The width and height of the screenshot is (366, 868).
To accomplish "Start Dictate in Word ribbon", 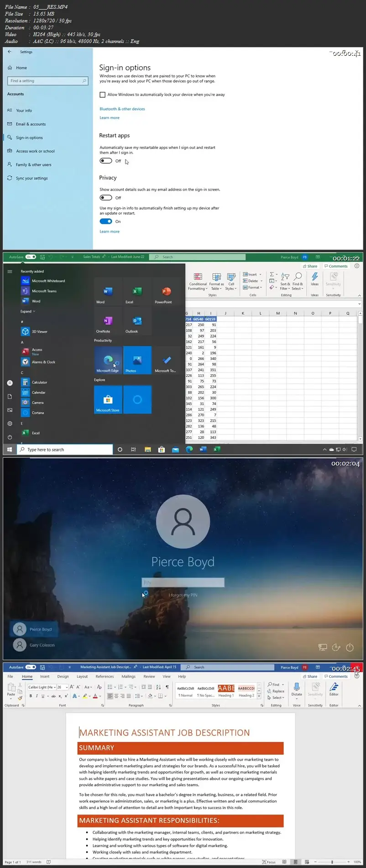I will (297, 690).
